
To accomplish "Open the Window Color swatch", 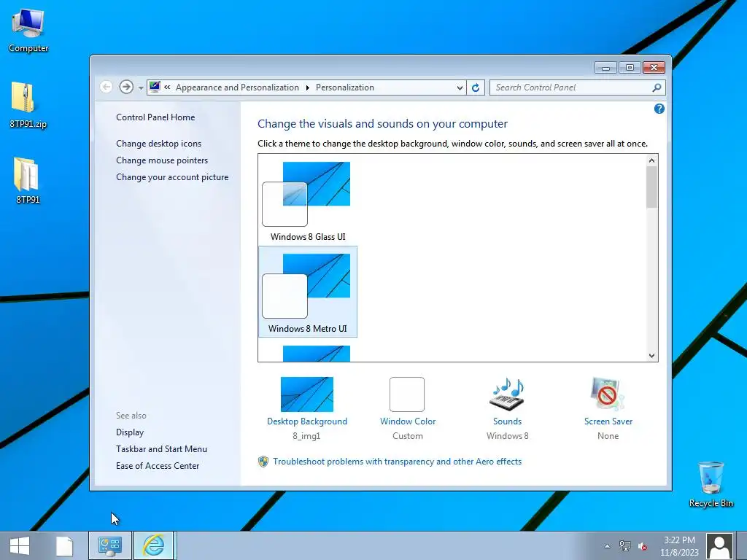I will pos(407,394).
